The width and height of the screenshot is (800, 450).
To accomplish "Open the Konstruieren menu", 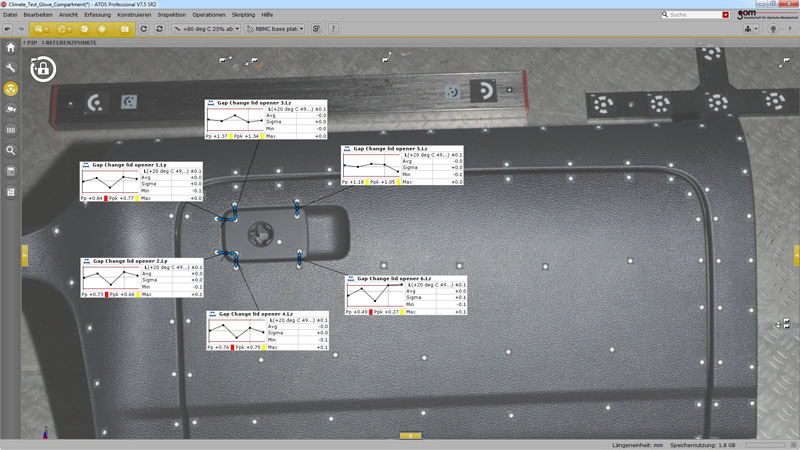I will coord(135,15).
